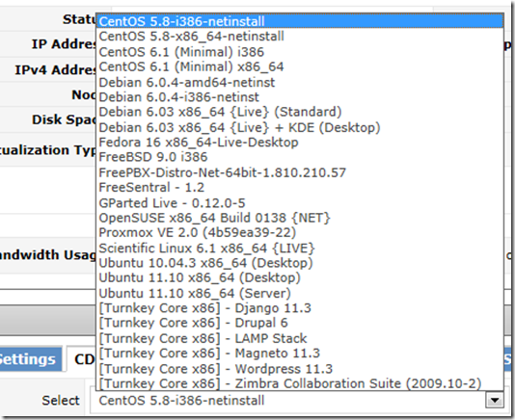Screen dimensions: 515x420
Task: Select Debian 6.0.4-i386-netinst
Action: click(300, 96)
